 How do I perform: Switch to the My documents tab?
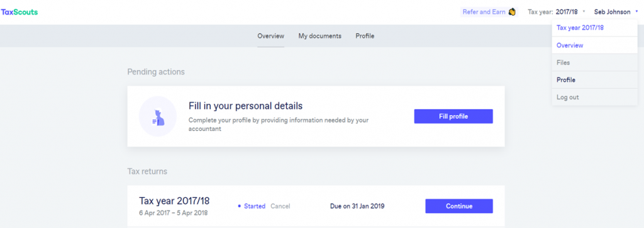tap(319, 37)
